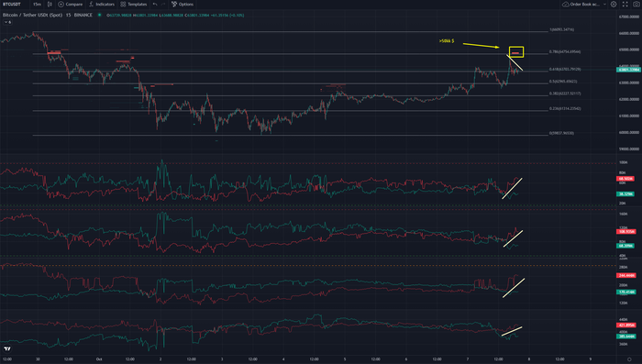Click the green 38.329K indicator value label

click(x=625, y=194)
